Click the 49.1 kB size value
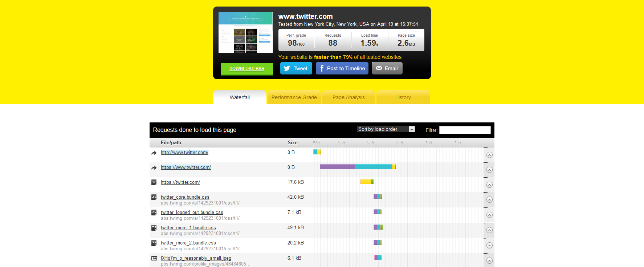The width and height of the screenshot is (644, 267). 295,228
